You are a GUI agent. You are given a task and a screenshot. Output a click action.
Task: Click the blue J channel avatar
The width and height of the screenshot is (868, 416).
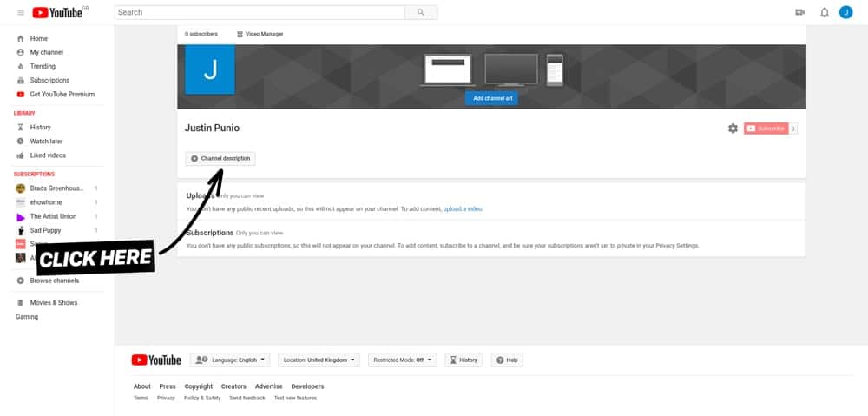(210, 69)
